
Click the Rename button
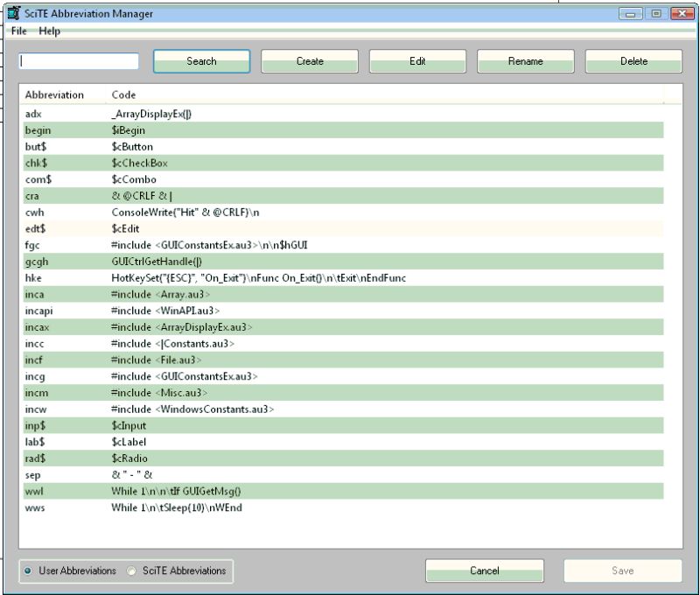coord(526,61)
